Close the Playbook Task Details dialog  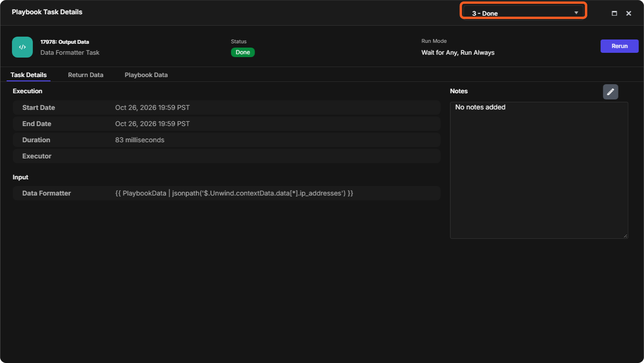coord(629,13)
